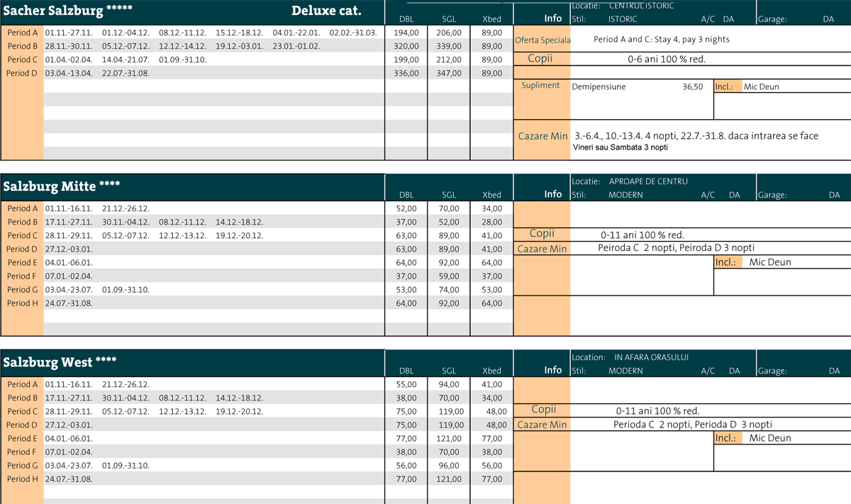Screen dimensions: 851x504
Task: Click the Supliment label in Sacher section
Action: click(540, 86)
